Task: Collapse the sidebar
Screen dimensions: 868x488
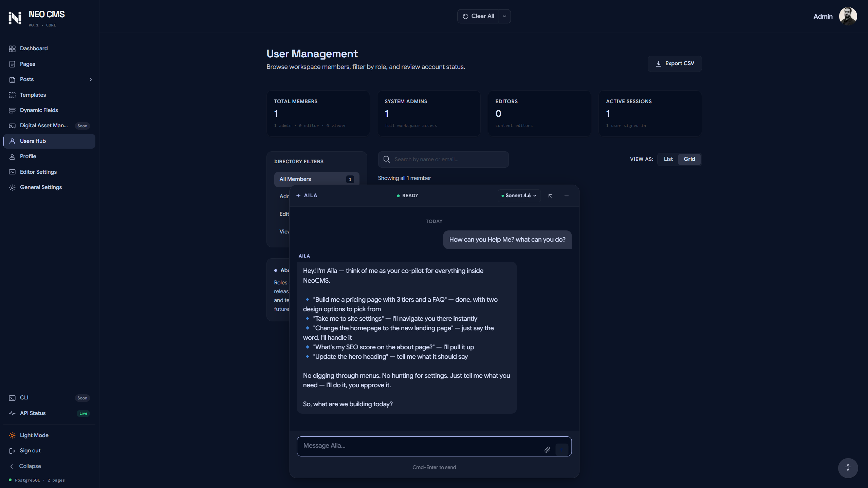Action: tap(30, 466)
